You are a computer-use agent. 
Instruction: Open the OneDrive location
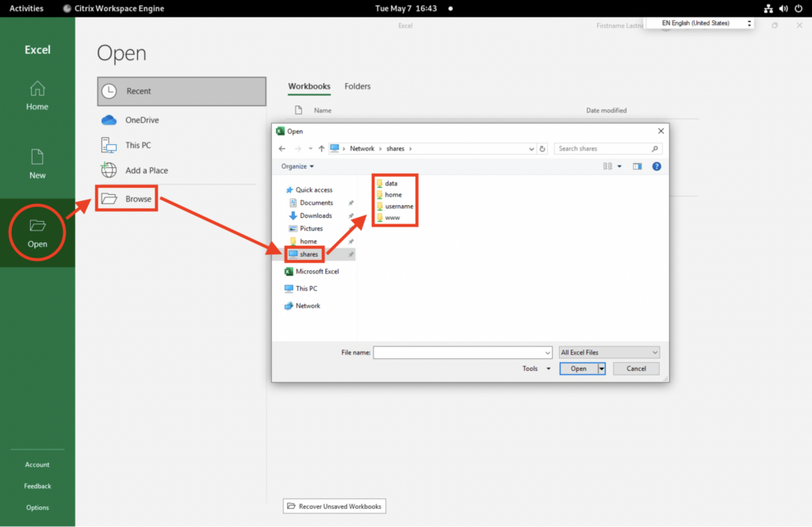click(x=131, y=120)
